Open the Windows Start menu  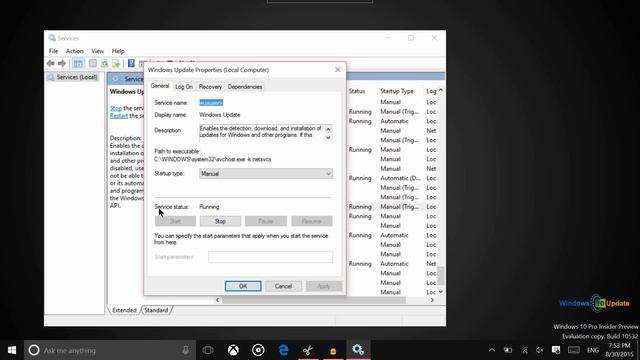click(x=12, y=350)
